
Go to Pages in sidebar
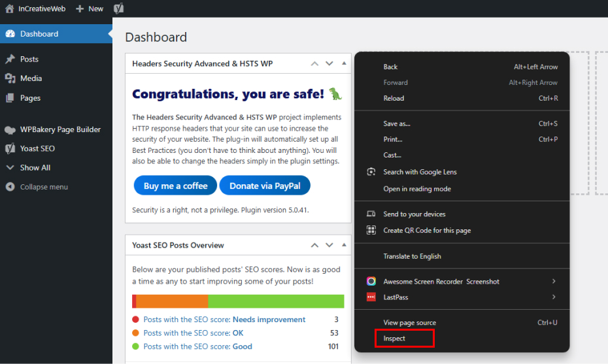click(x=30, y=98)
